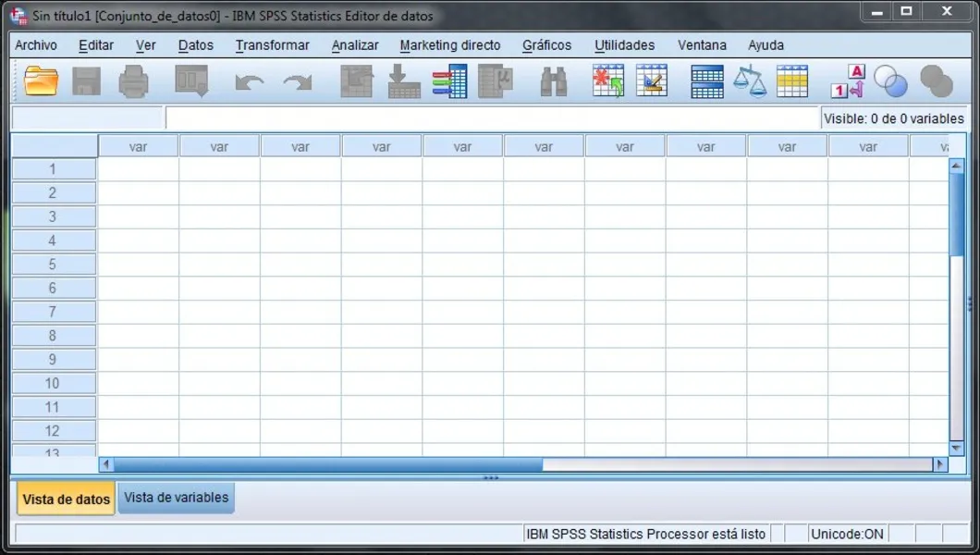Open the Print dialog from the toolbar
Image resolution: width=980 pixels, height=555 pixels.
tap(133, 81)
